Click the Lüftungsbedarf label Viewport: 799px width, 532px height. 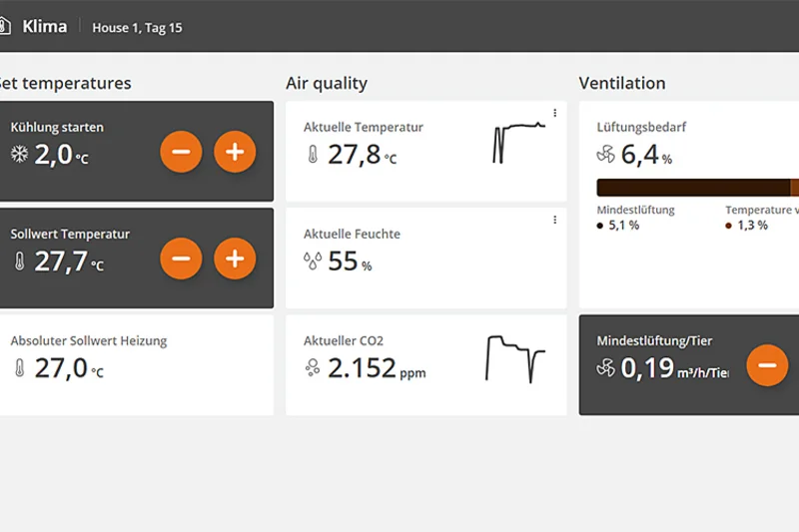[x=641, y=128]
